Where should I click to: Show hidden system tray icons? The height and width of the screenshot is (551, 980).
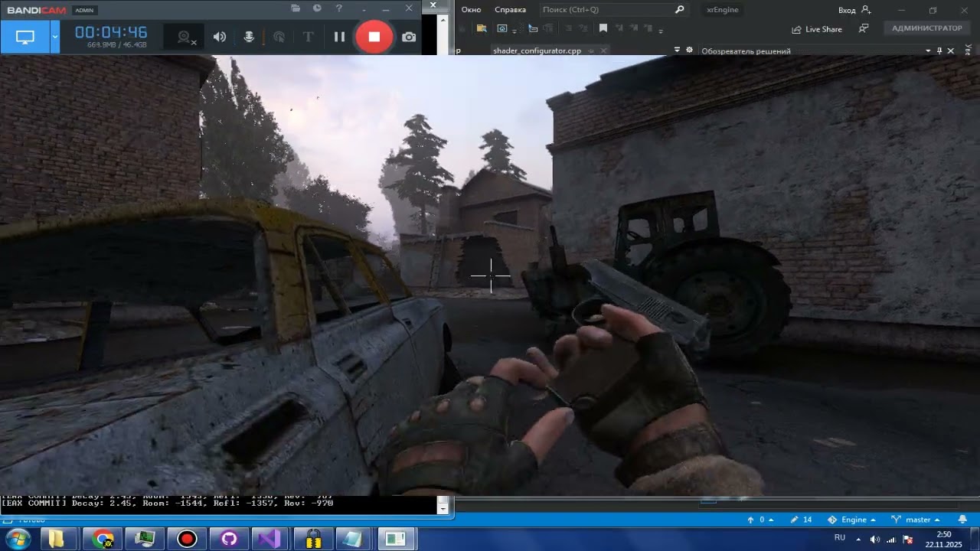pos(858,539)
